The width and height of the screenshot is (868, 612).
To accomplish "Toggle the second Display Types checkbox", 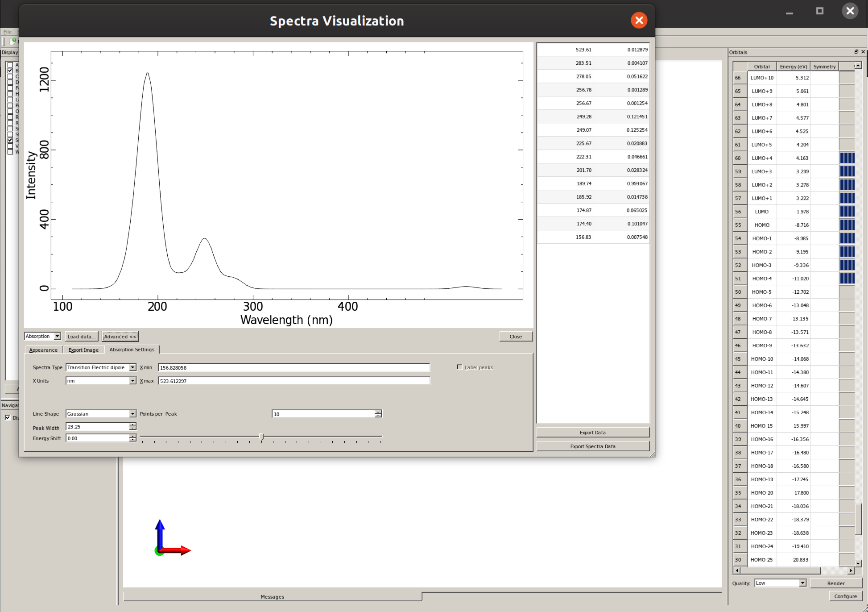I will pos(10,71).
